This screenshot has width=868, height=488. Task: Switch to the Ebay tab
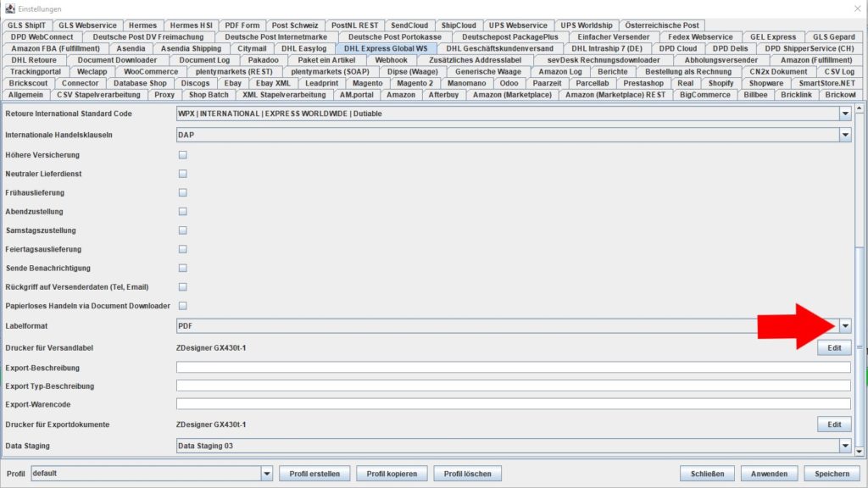(x=232, y=83)
